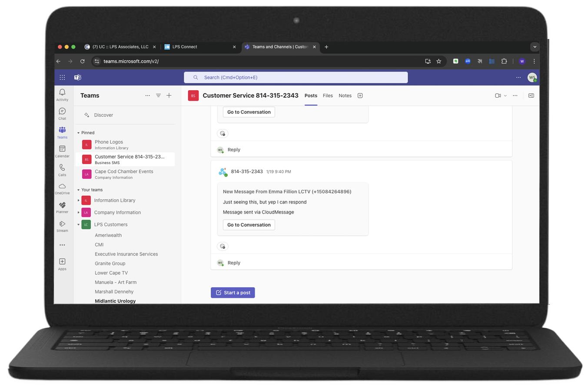Screen dimensions: 588x385
Task: Add reaction to Emma Fillion message
Action: click(223, 246)
